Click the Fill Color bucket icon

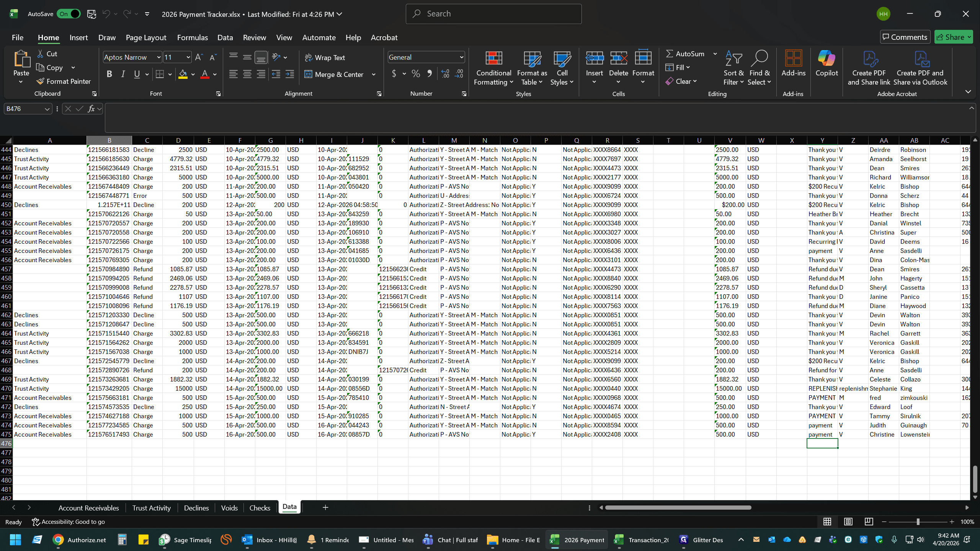pyautogui.click(x=183, y=74)
